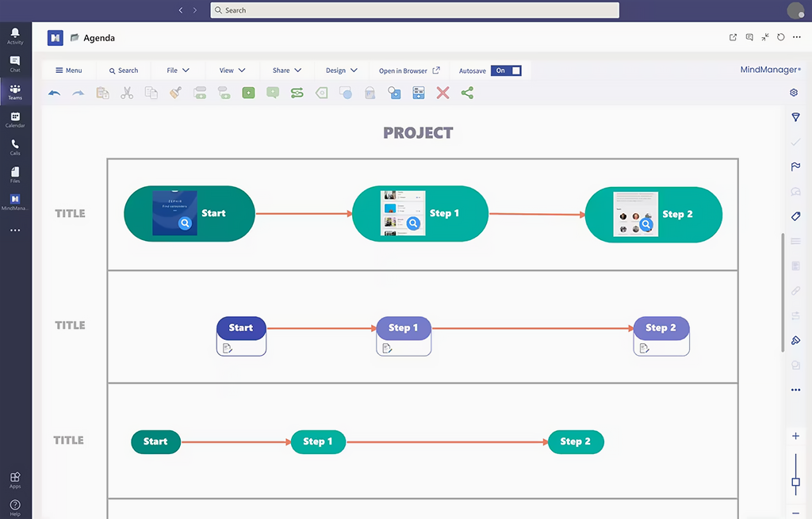Expand the File dropdown menu

pos(178,71)
